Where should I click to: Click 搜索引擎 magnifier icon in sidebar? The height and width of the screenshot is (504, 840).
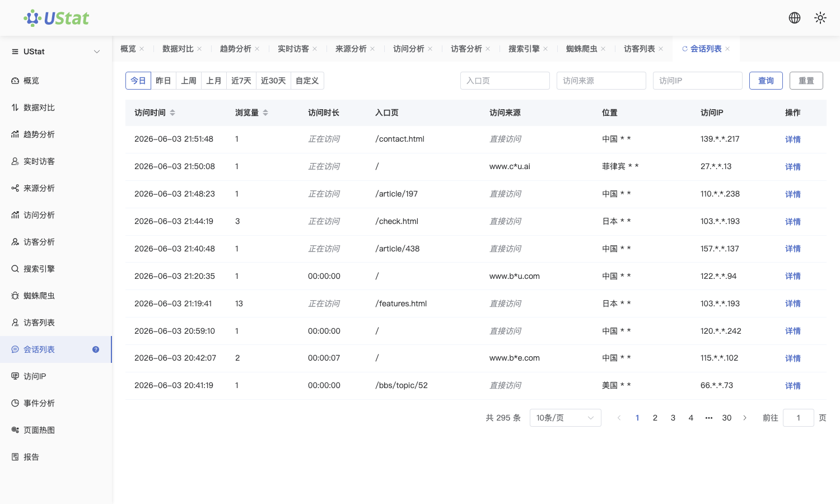coord(15,269)
